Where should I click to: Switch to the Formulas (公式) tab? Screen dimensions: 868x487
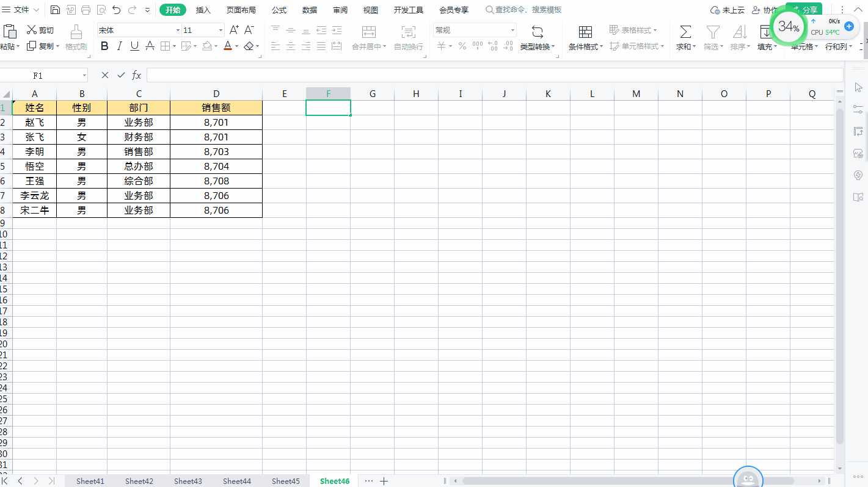click(x=279, y=10)
